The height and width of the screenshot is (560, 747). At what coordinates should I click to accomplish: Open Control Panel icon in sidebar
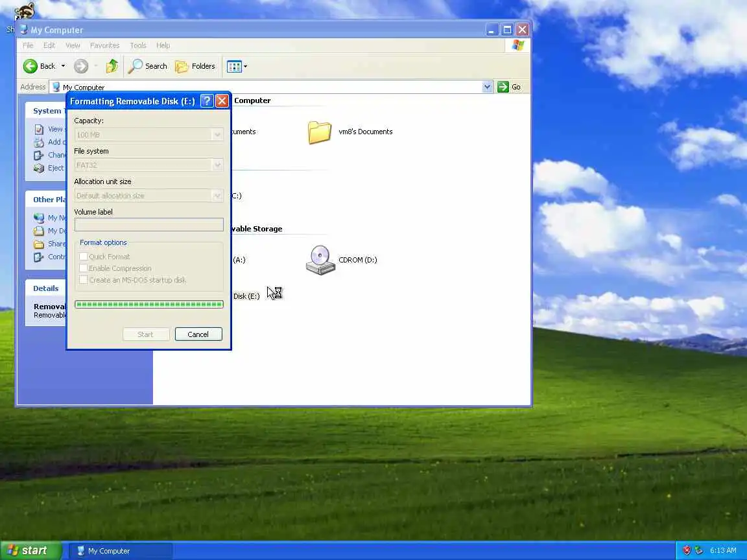(x=39, y=257)
